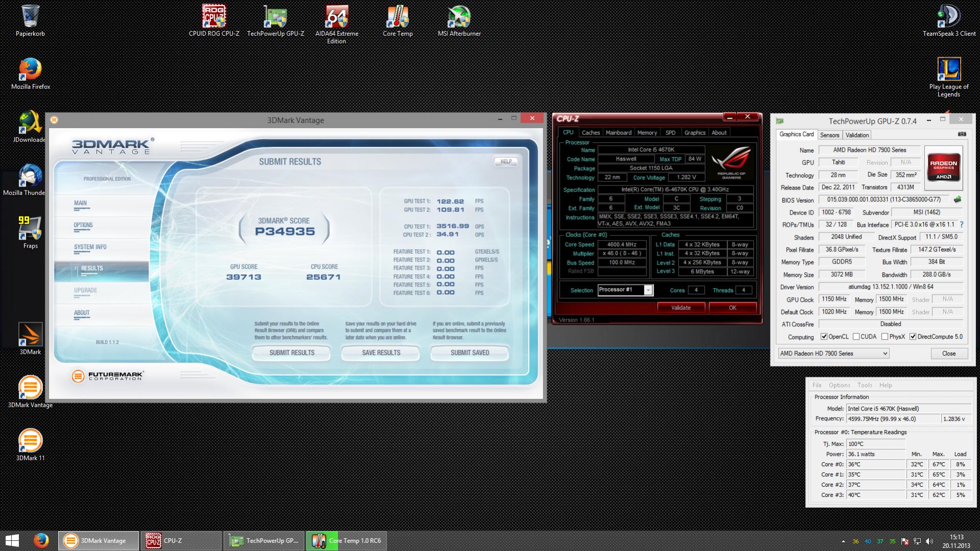
Task: Click the Windows Start button
Action: click(x=12, y=540)
